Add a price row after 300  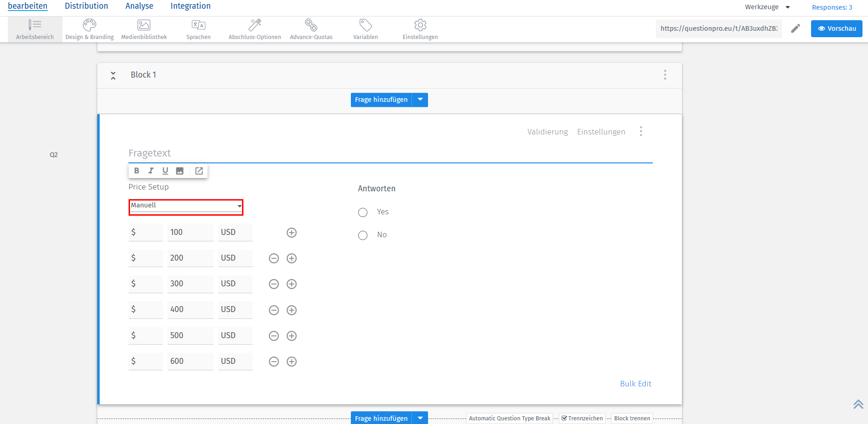point(292,284)
